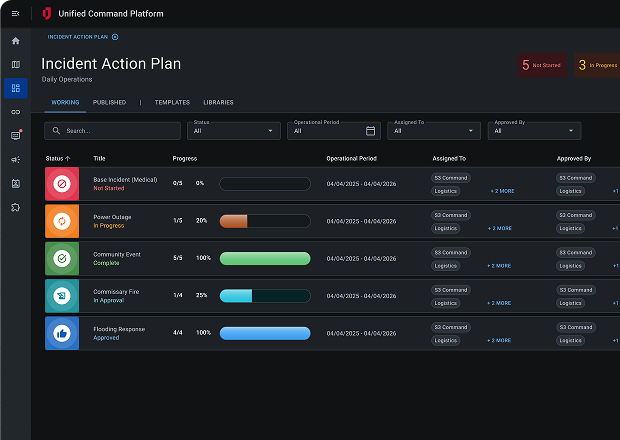This screenshot has height=440, width=620.
Task: Expand the Status filter dropdown
Action: click(x=235, y=131)
